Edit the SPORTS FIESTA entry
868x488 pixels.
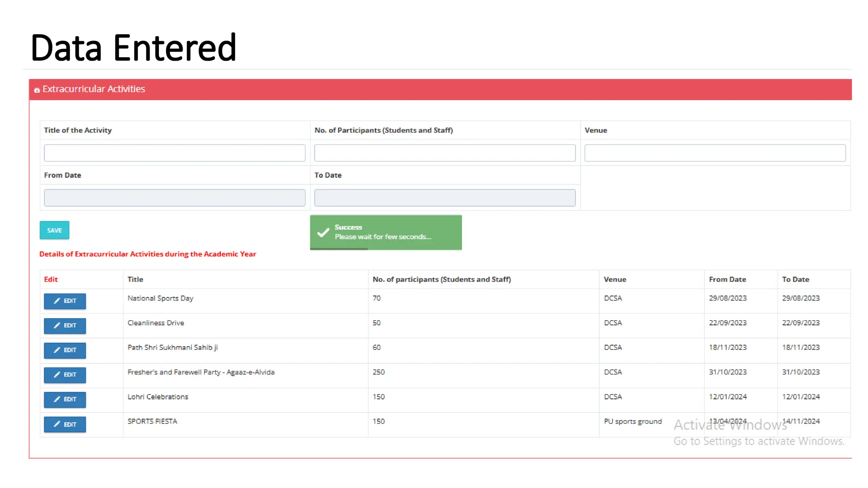click(x=65, y=424)
